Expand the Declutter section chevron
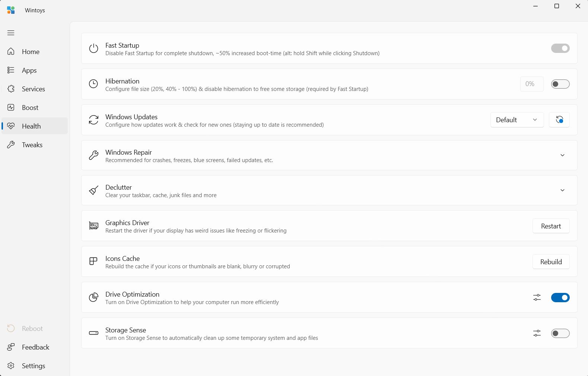Image resolution: width=588 pixels, height=376 pixels. [562, 190]
